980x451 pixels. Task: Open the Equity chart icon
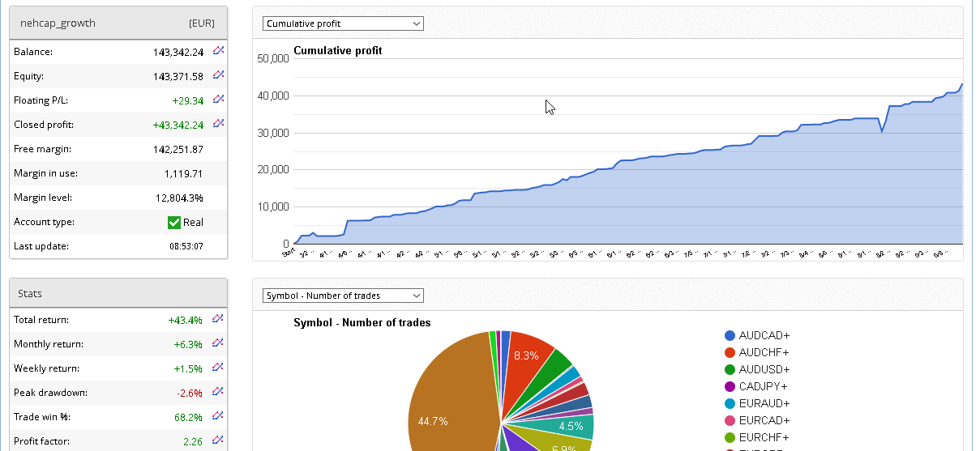tap(218, 75)
